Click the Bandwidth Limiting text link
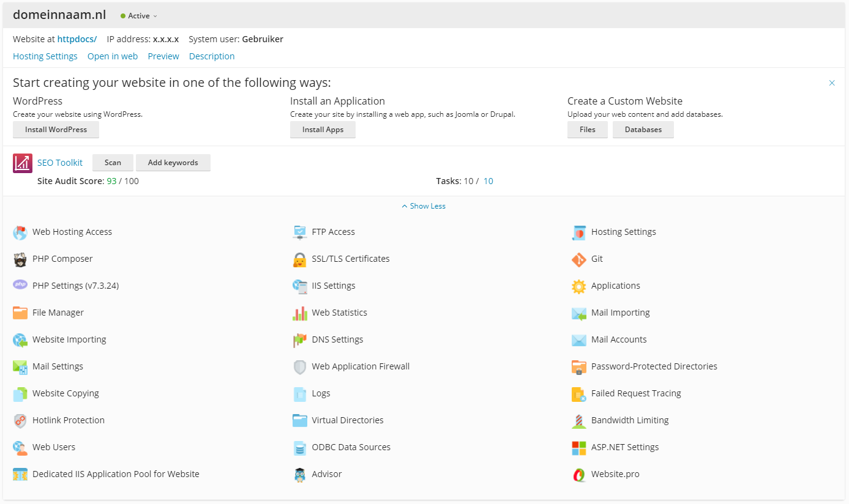The height and width of the screenshot is (504, 849). (x=630, y=420)
